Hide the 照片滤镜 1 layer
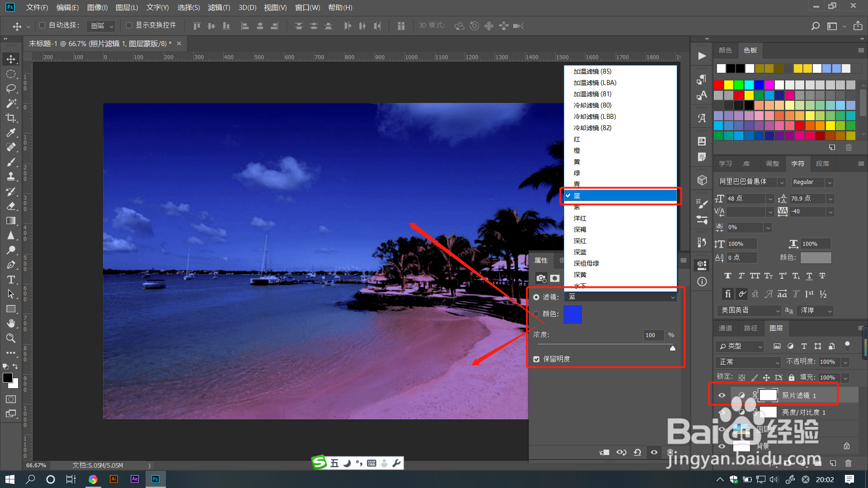 [x=722, y=395]
